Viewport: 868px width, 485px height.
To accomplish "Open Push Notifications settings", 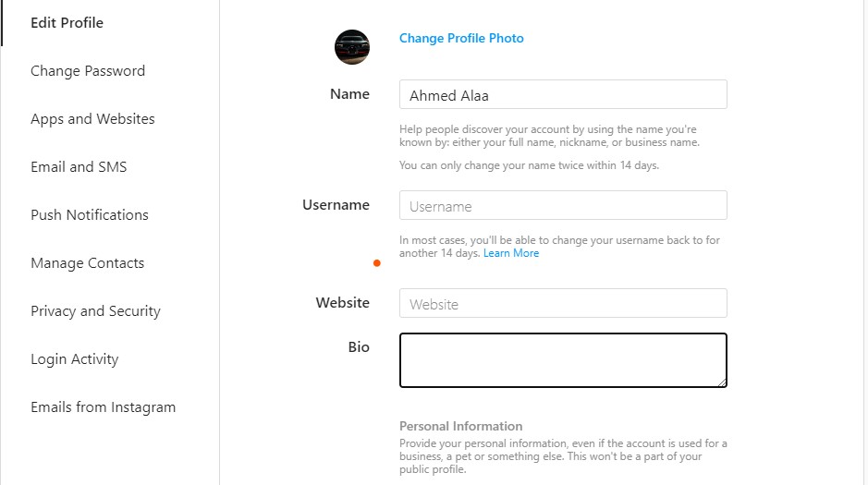I will click(90, 215).
